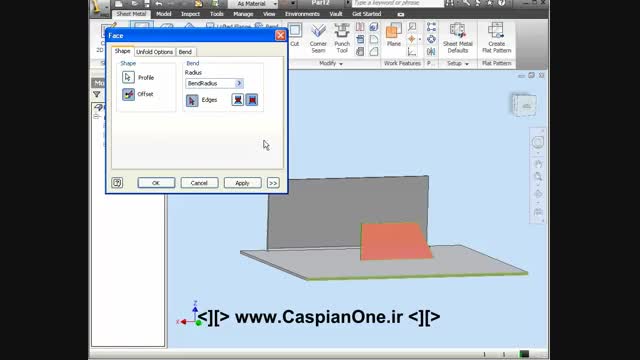This screenshot has width=640, height=360.
Task: Select the Profile picker in Face dialog
Action: [x=128, y=77]
